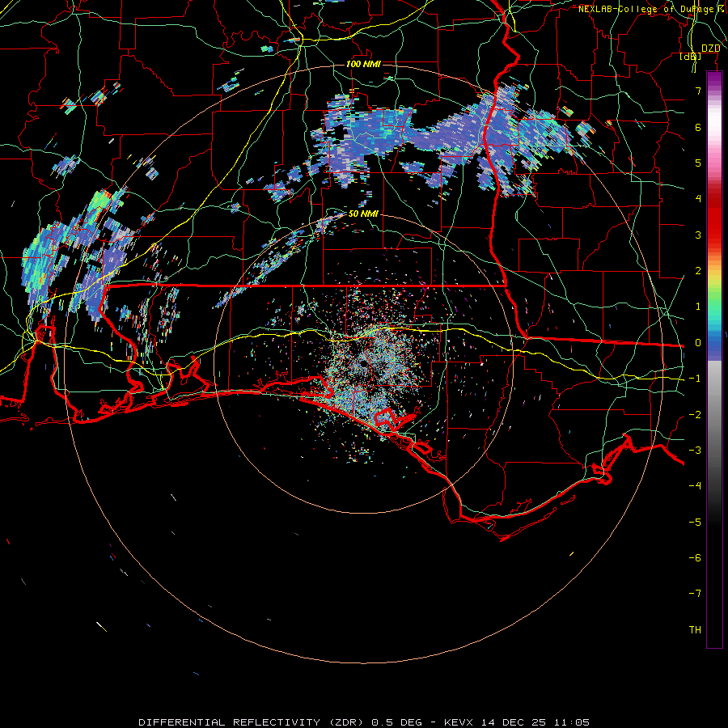Click the "14 DEC 25 11:05" timestamp

[x=535, y=722]
